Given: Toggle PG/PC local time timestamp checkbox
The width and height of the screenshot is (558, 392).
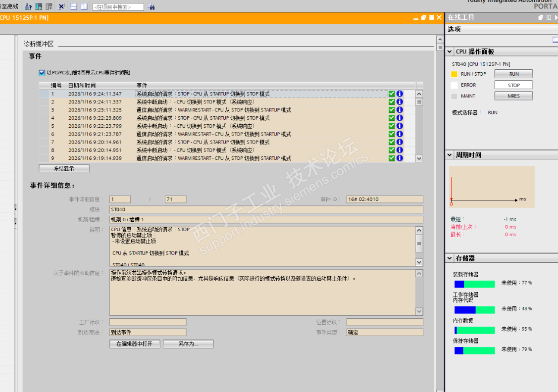Looking at the screenshot, I should tap(42, 73).
